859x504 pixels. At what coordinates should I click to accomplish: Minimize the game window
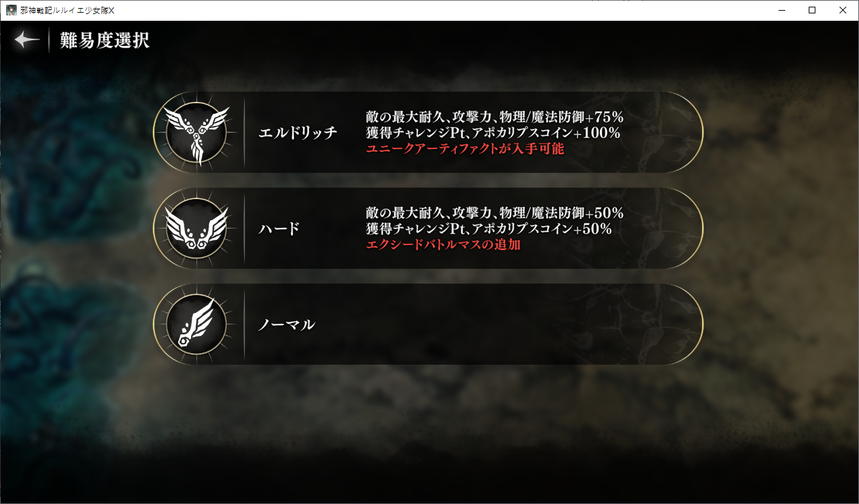782,10
